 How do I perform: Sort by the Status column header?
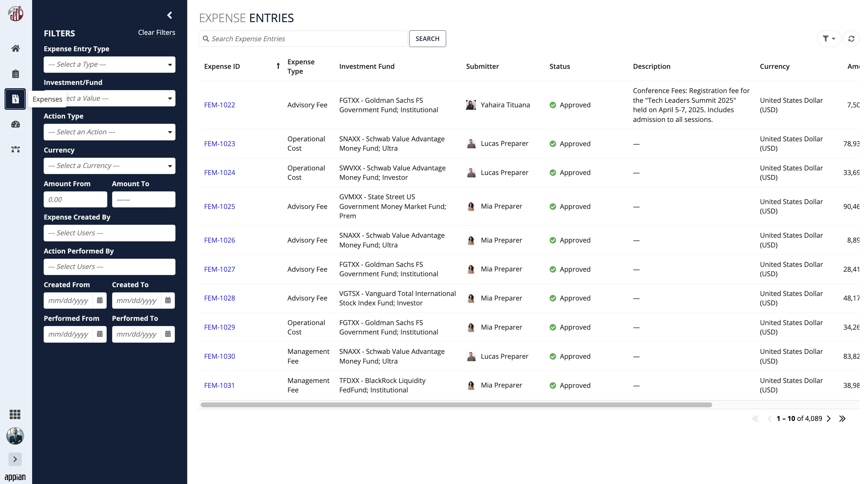(x=560, y=66)
